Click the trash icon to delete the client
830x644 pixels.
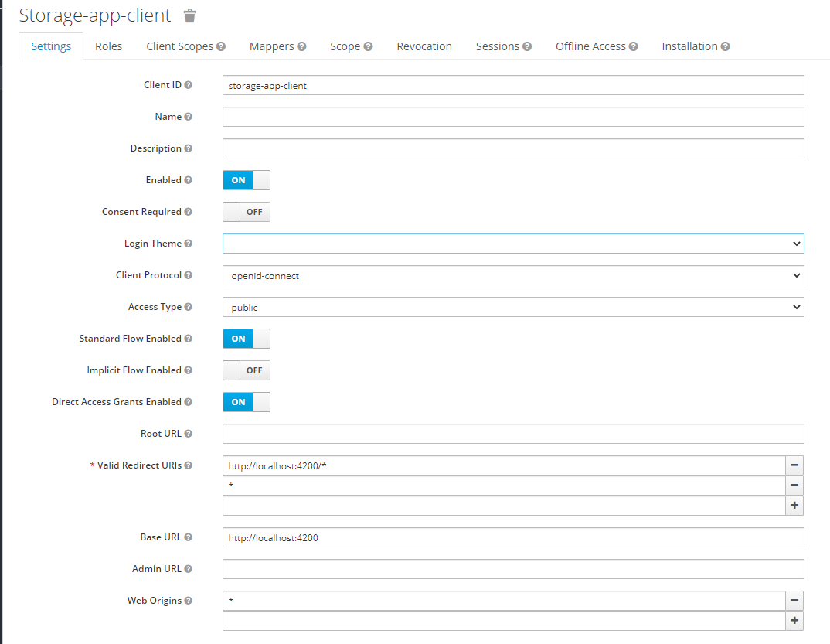(190, 15)
